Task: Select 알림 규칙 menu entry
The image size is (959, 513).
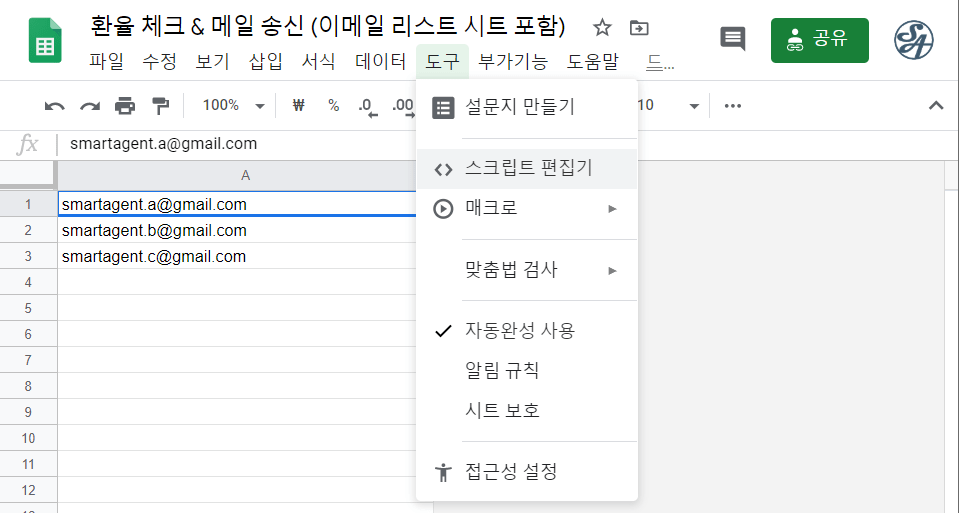Action: pyautogui.click(x=527, y=371)
